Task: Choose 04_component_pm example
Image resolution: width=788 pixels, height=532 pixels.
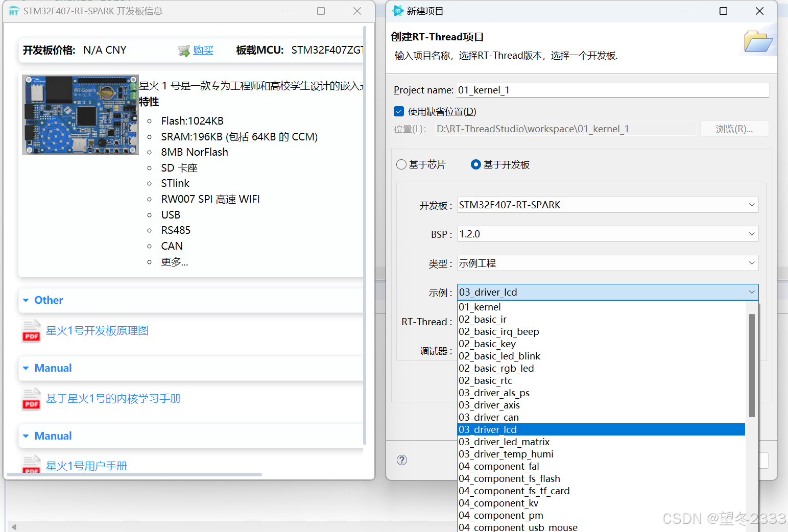Action: tap(601, 515)
